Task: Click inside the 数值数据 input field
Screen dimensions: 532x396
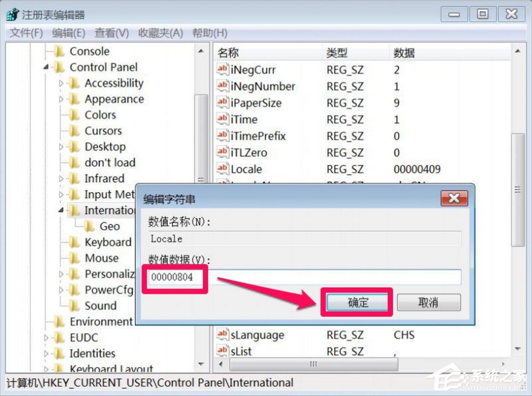Action: point(302,277)
